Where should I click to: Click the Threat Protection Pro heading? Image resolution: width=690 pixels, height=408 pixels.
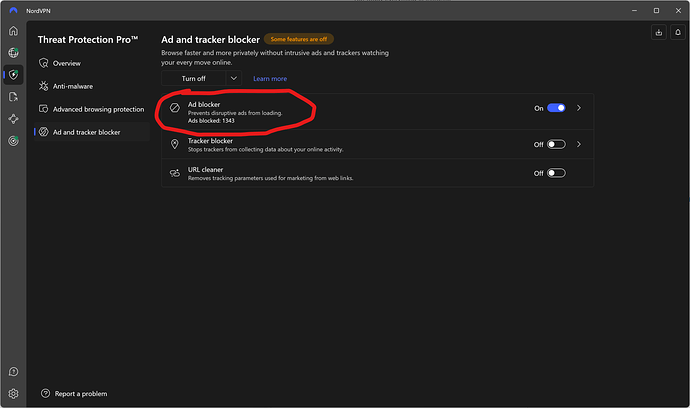(x=88, y=40)
